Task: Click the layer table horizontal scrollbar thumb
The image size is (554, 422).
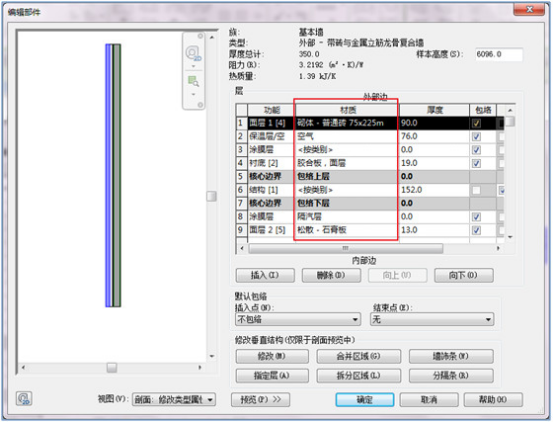Action: pos(346,248)
